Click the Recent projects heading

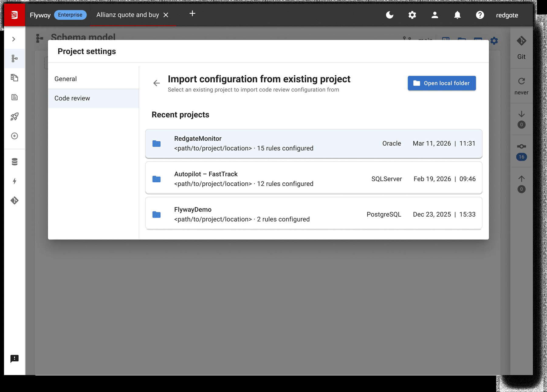181,115
